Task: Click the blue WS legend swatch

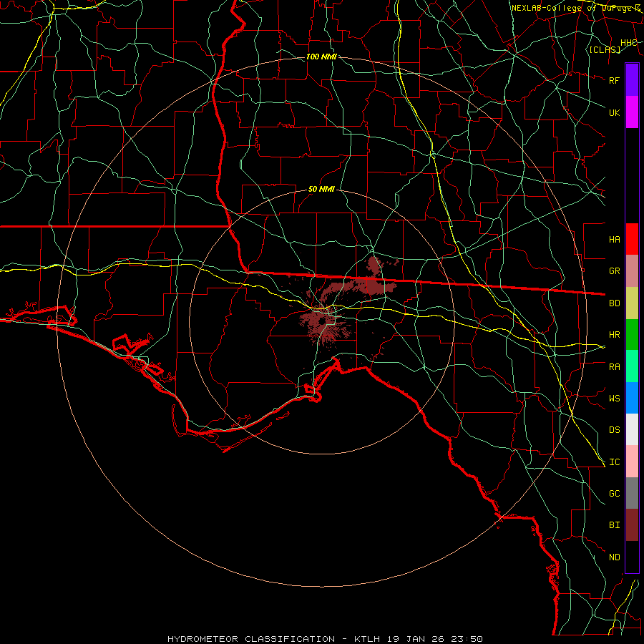Action: 632,398
